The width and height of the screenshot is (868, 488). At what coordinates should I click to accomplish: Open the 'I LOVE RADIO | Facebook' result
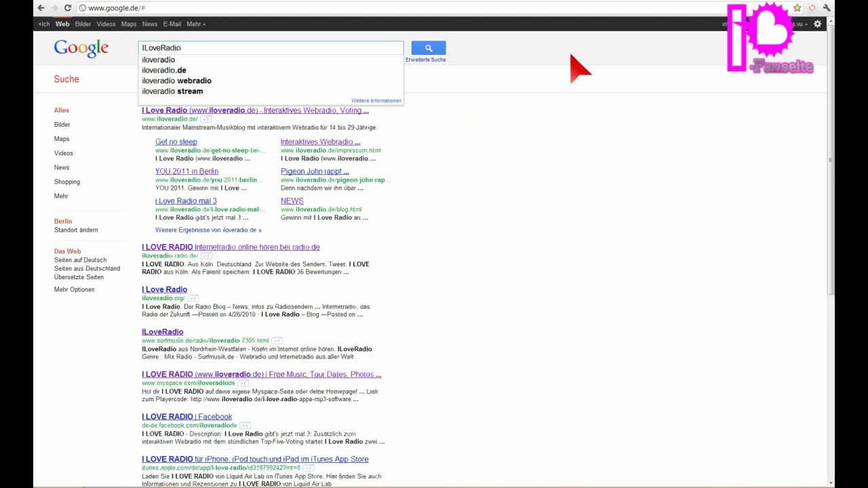click(x=187, y=417)
